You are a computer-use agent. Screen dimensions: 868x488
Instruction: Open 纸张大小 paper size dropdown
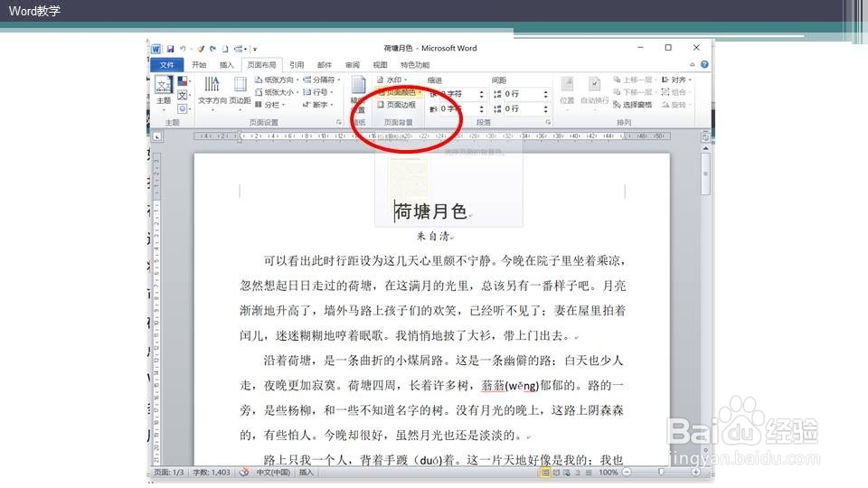point(277,92)
